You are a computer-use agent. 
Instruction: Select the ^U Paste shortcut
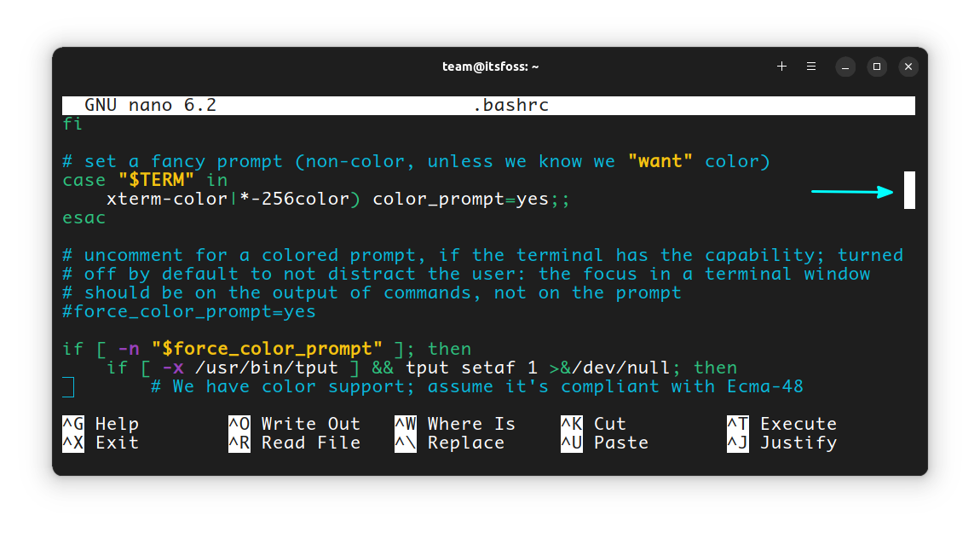click(x=607, y=442)
